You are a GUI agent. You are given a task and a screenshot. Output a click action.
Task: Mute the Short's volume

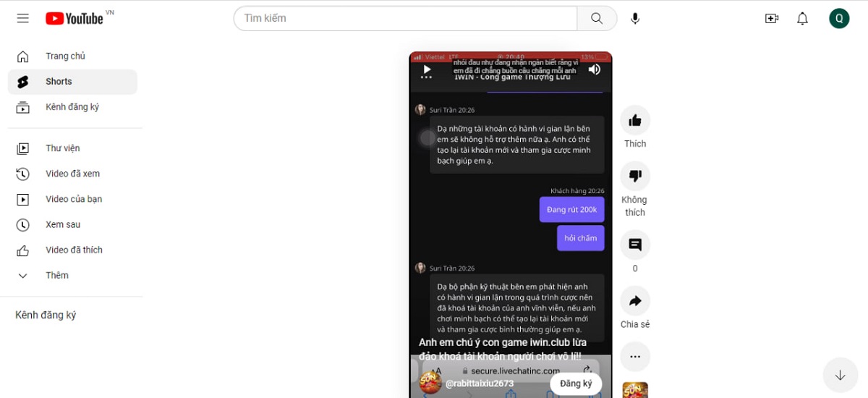pos(594,69)
